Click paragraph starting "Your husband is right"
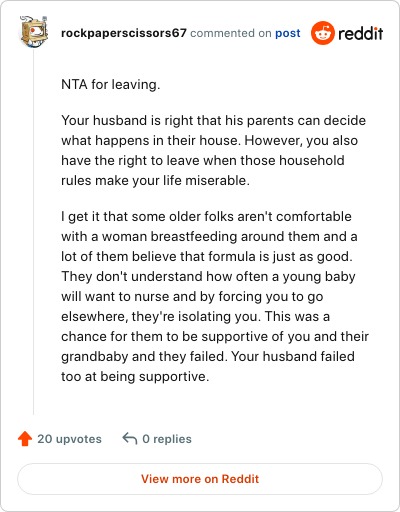 tap(213, 150)
